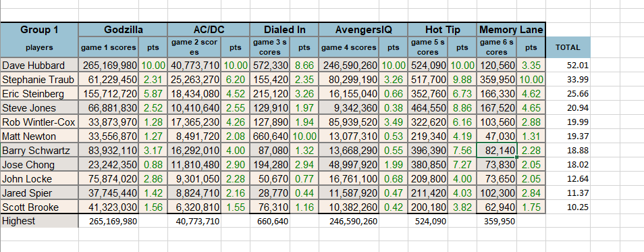This screenshot has height=252, width=644.
Task: Select the Dialed In header cell
Action: click(x=284, y=30)
